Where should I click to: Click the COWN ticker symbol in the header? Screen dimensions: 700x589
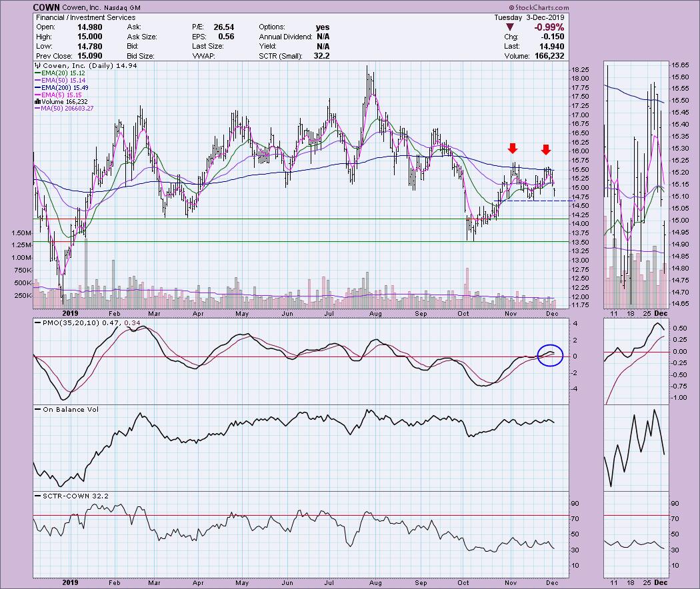coord(47,7)
